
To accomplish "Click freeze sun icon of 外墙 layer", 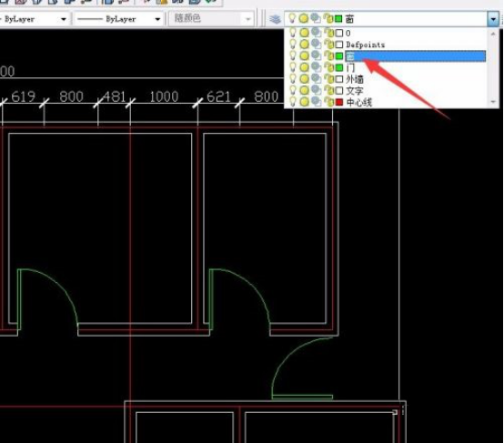I will click(x=304, y=79).
